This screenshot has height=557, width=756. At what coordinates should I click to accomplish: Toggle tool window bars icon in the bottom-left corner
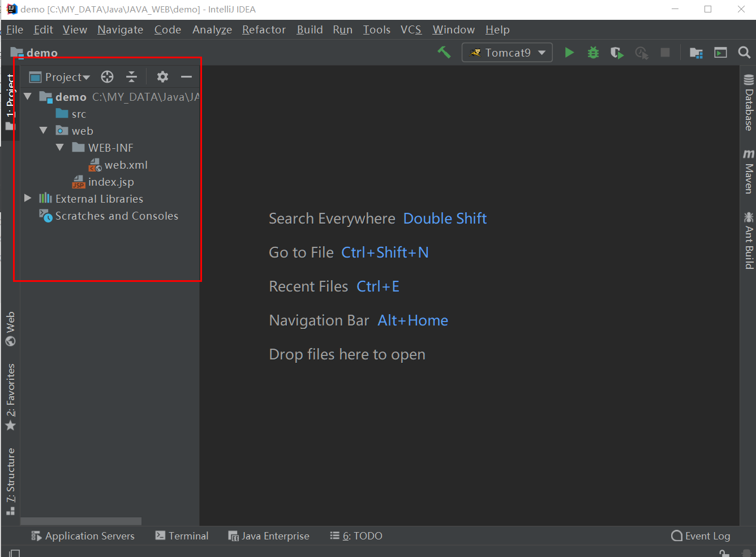14,553
